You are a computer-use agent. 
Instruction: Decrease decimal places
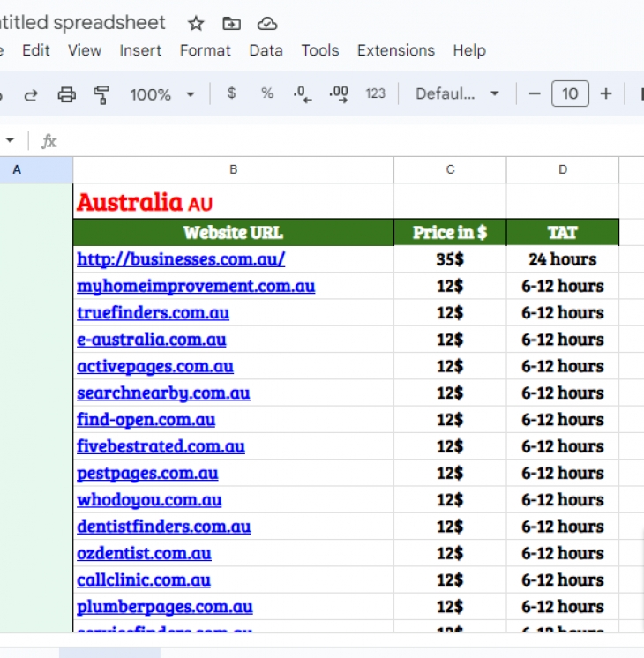point(303,94)
